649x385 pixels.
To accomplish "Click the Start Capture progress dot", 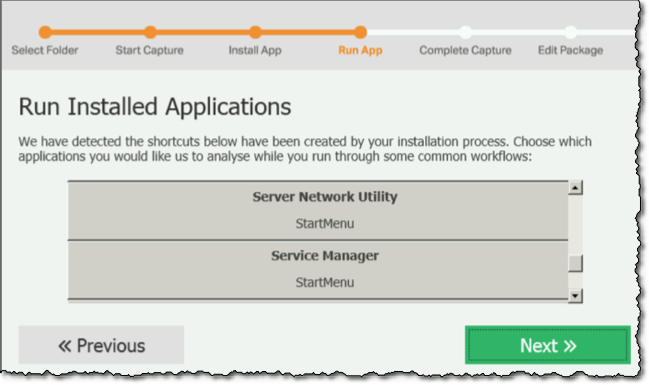I will [x=150, y=32].
